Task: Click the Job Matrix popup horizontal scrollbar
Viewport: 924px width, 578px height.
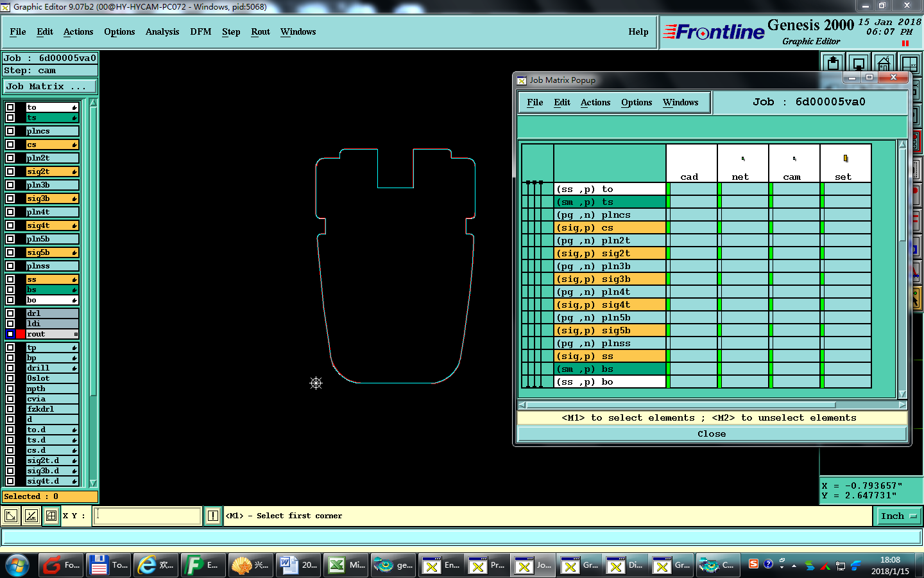Action: click(x=681, y=405)
